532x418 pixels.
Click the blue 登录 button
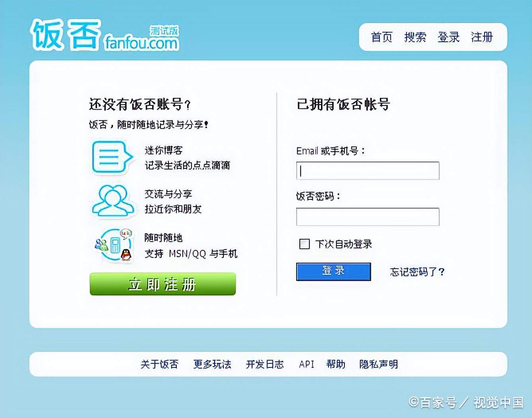tap(333, 272)
